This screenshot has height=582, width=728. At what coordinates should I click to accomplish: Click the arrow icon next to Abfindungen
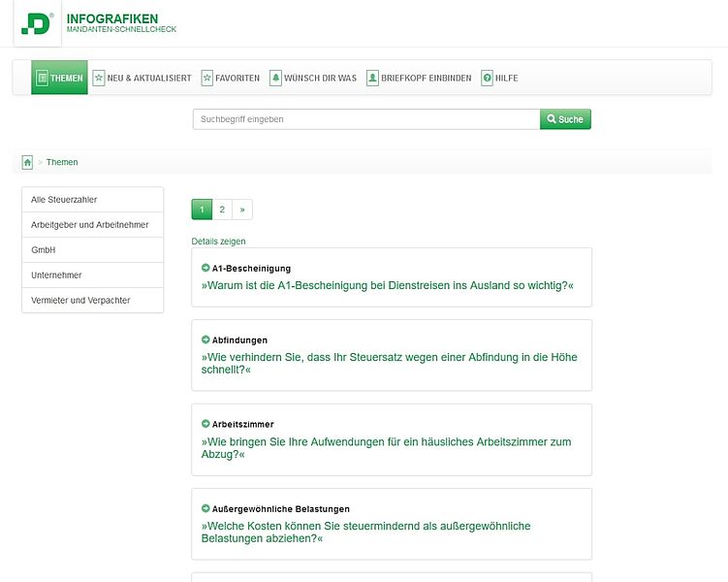[x=206, y=339]
